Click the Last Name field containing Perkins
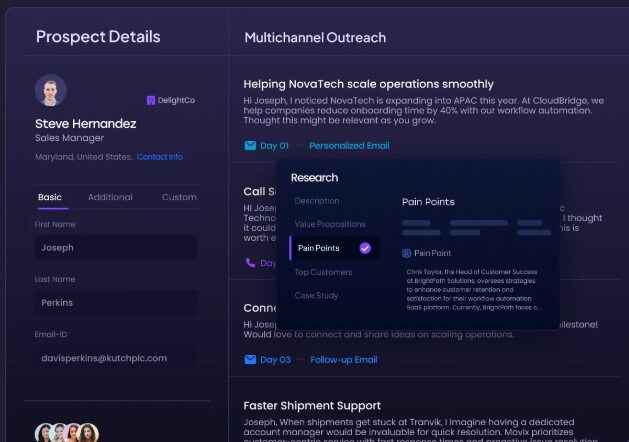 coord(116,303)
